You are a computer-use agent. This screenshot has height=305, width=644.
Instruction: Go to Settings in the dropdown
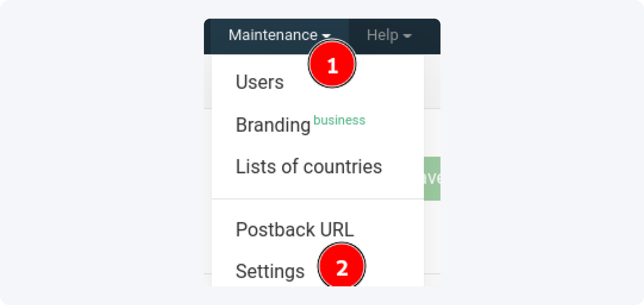270,271
